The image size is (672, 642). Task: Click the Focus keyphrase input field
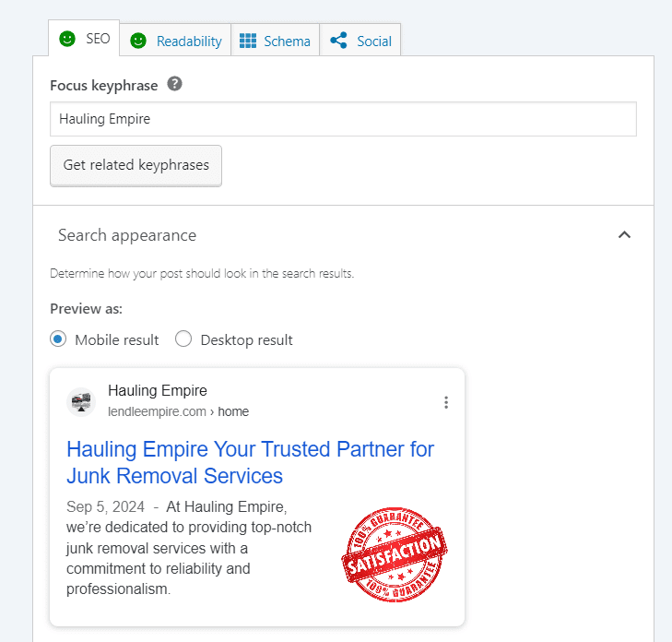coord(343,119)
